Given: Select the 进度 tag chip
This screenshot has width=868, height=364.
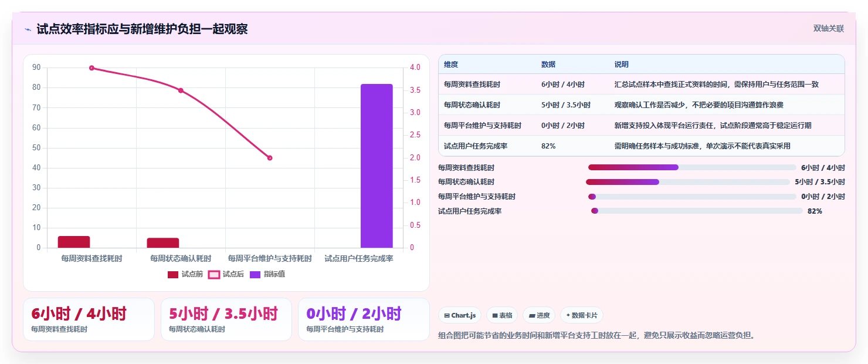Looking at the screenshot, I should tap(539, 315).
